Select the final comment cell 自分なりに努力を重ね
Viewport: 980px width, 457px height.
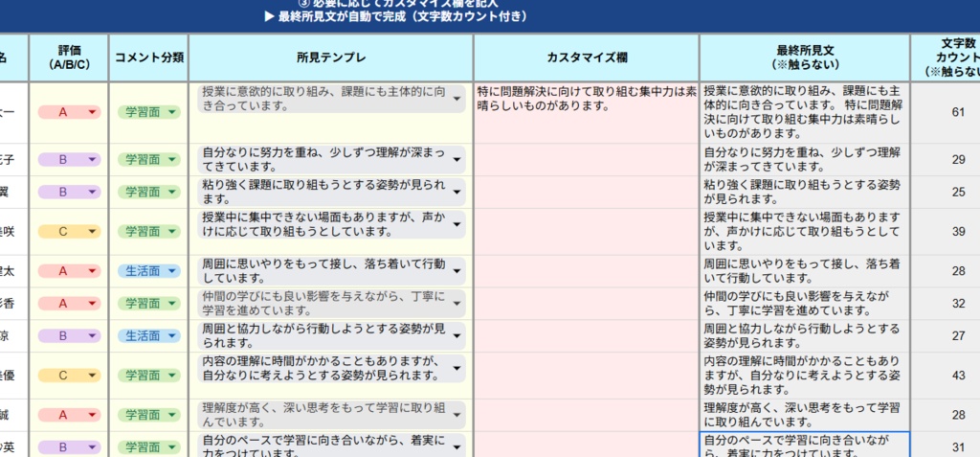click(804, 160)
